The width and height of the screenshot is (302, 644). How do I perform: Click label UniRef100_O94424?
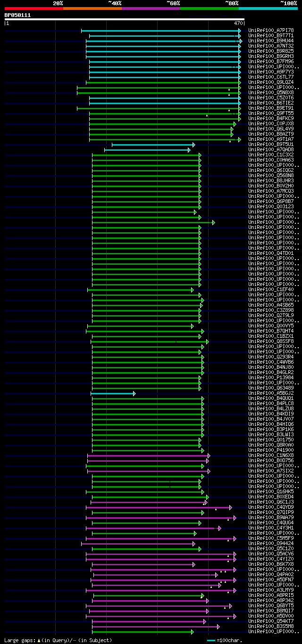coord(271,543)
